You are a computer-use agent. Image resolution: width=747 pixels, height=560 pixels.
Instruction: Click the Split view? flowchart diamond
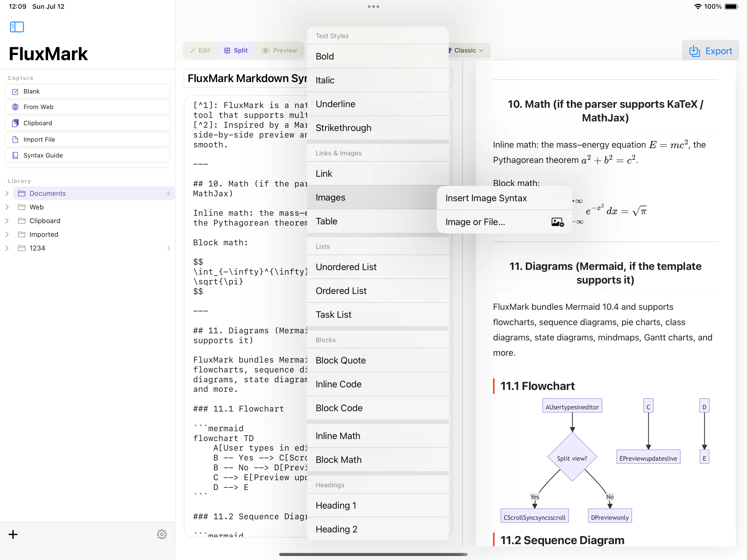[x=572, y=457]
